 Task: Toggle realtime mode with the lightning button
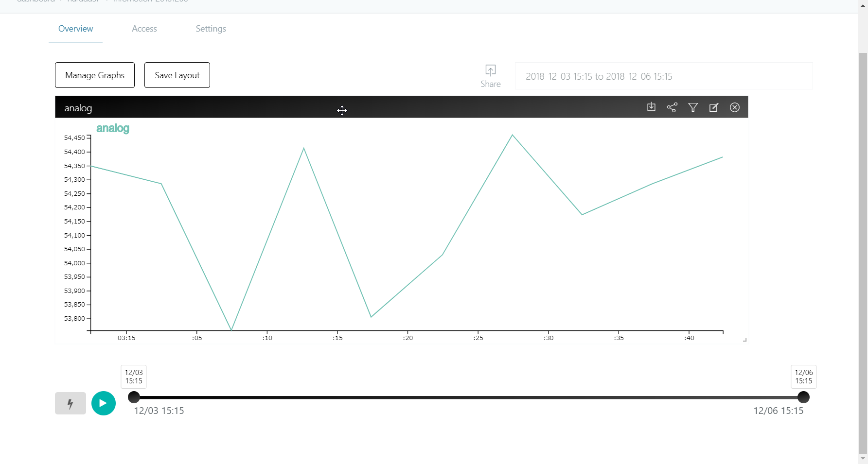[x=70, y=403]
